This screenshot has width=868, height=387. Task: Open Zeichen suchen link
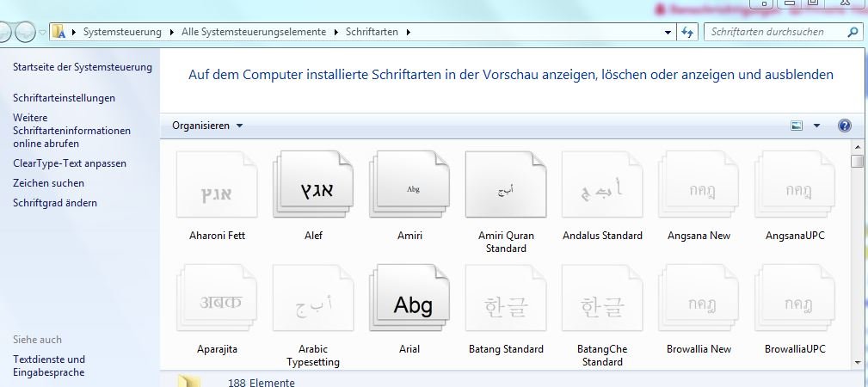click(49, 183)
